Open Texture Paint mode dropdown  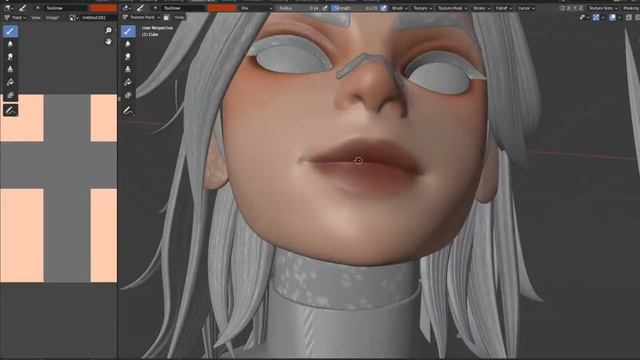click(x=142, y=17)
